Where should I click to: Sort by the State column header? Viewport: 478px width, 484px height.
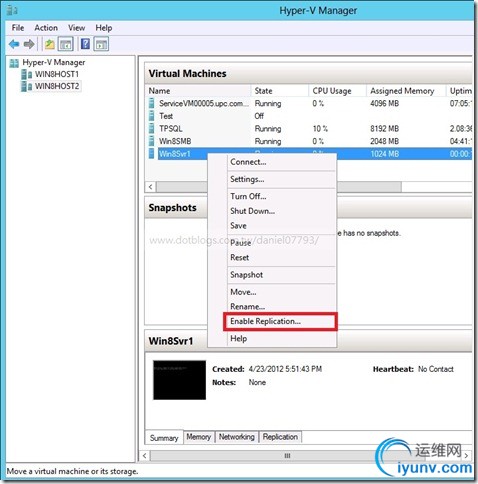tap(280, 91)
